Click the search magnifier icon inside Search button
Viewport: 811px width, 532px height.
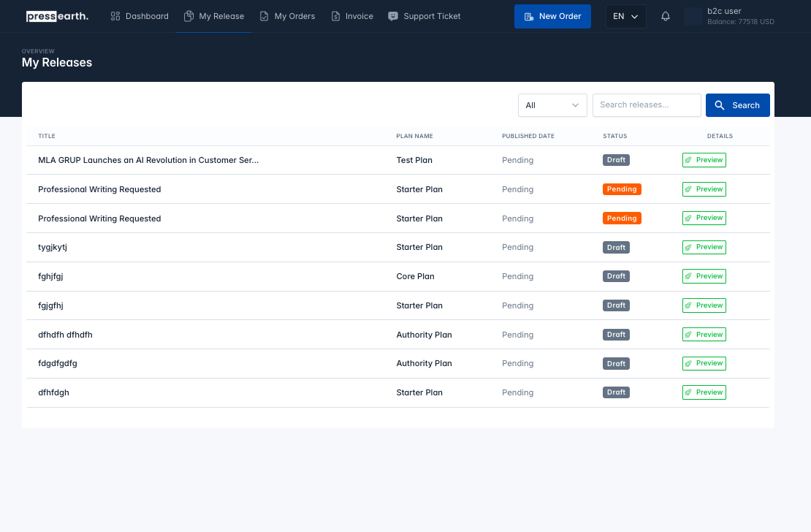720,105
